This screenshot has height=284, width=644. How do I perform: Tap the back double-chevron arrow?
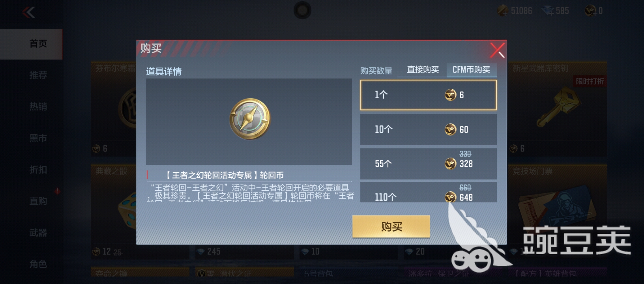[x=29, y=12]
